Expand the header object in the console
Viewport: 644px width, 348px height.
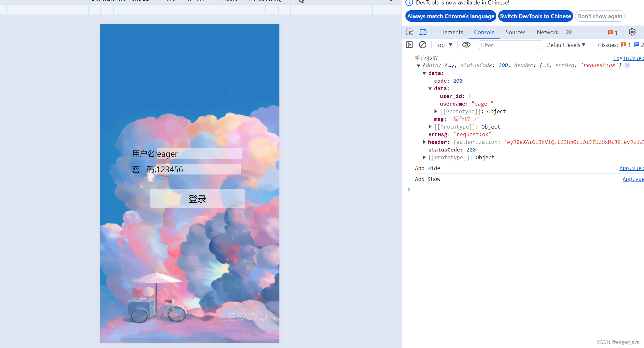pos(424,142)
